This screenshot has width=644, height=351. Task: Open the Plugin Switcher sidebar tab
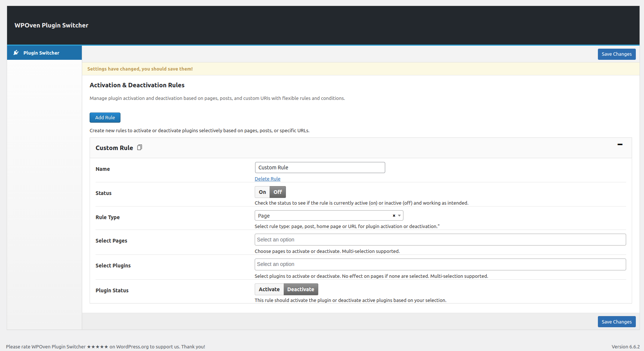point(44,53)
